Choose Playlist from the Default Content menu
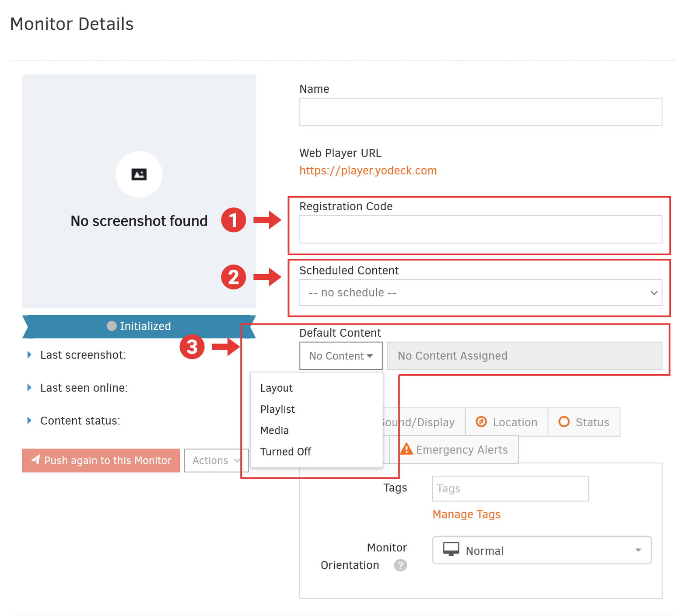The width and height of the screenshot is (700, 616). point(277,409)
